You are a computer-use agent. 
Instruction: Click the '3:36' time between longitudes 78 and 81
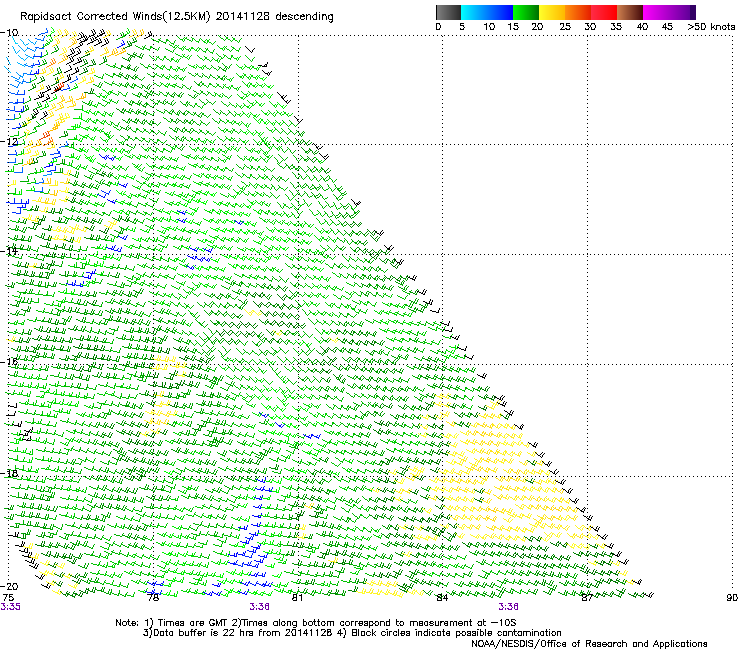coord(259,607)
